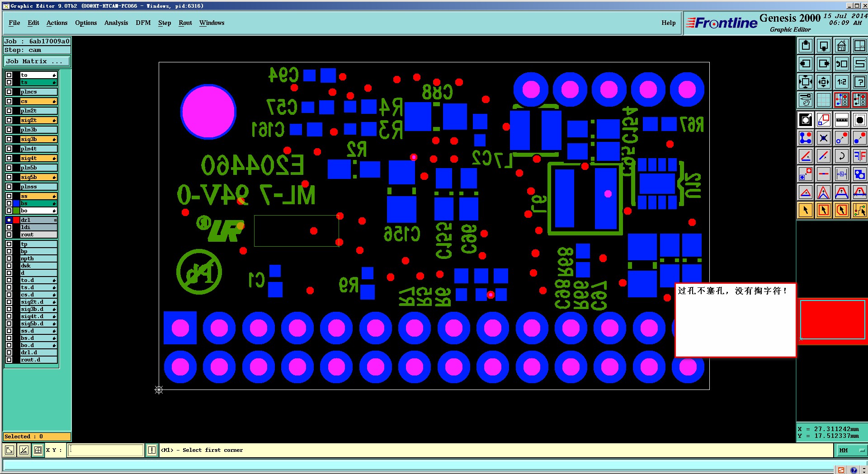This screenshot has height=474, width=868.
Task: Open the Rout menu
Action: (x=185, y=23)
